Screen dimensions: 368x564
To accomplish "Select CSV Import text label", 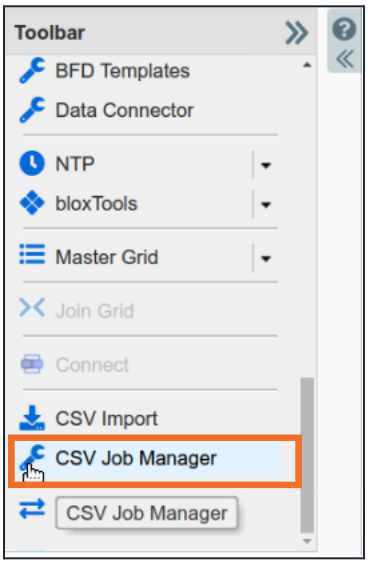I will (106, 419).
